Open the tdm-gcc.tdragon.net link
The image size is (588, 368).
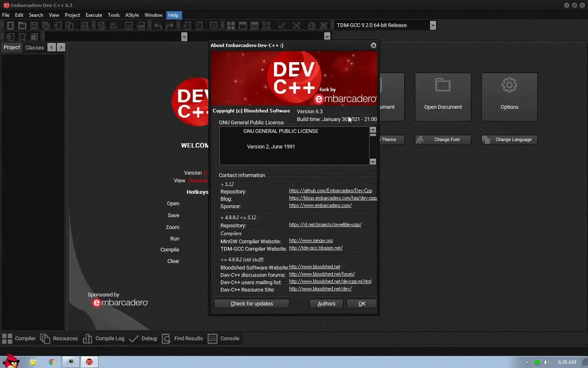(316, 248)
